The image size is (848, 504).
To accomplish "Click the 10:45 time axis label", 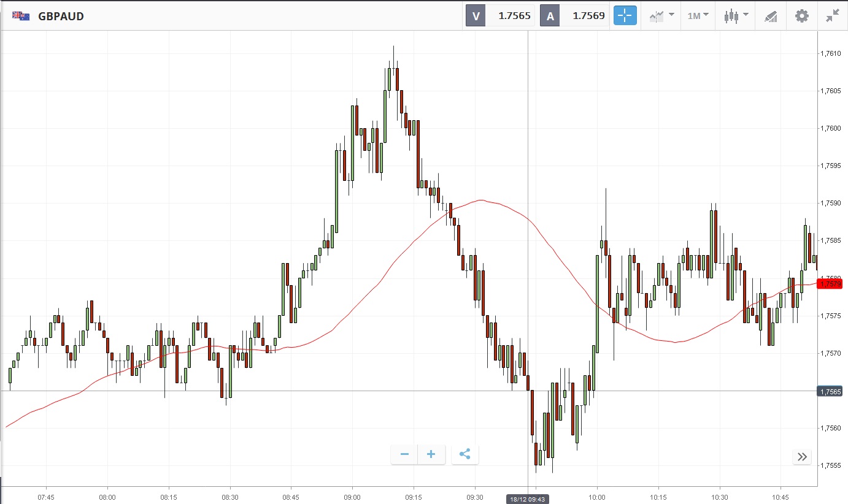I will pos(781,497).
